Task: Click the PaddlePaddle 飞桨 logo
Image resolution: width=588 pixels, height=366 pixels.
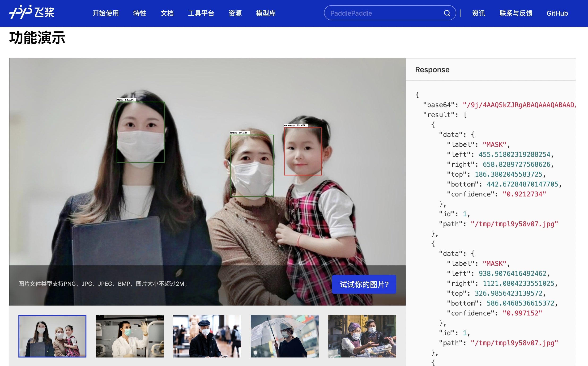Action: [32, 12]
